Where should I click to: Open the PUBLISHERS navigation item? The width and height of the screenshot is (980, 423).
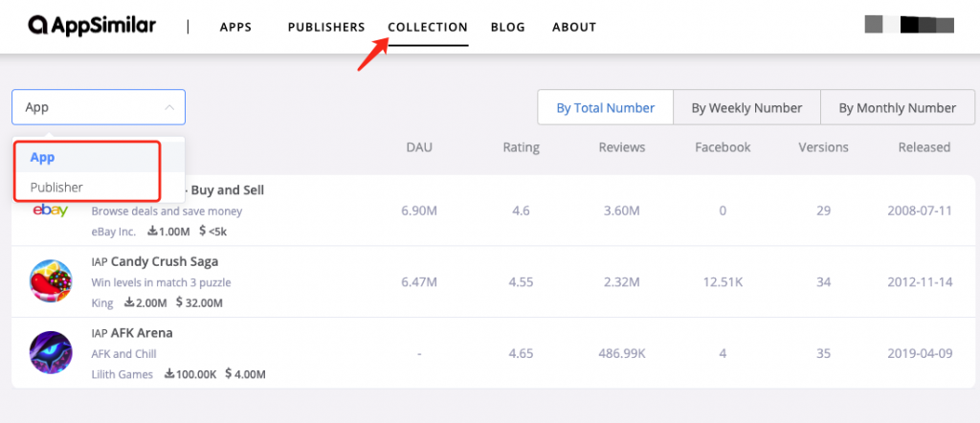[x=326, y=28]
